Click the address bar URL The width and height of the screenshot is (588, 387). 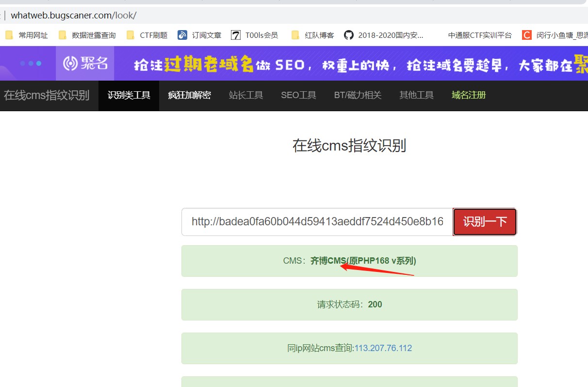pyautogui.click(x=74, y=15)
